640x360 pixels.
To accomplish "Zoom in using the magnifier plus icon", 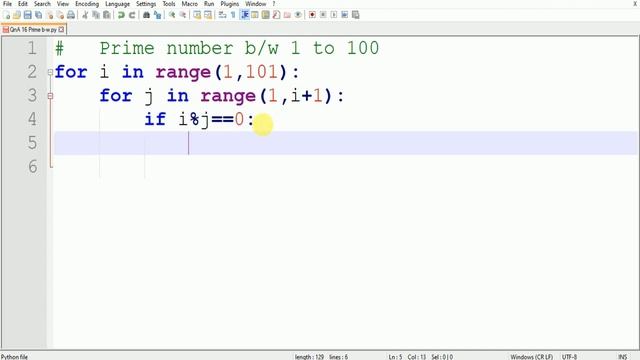I will 172,15.
